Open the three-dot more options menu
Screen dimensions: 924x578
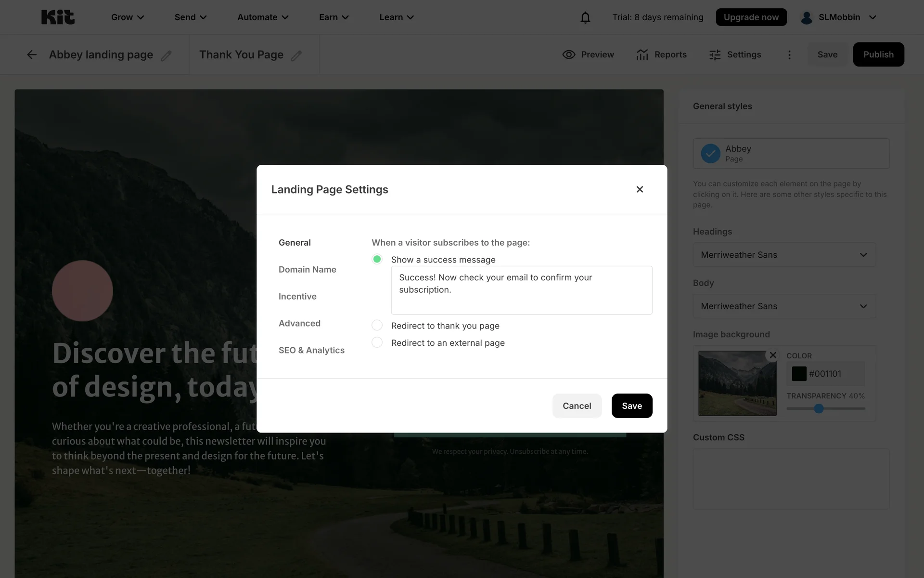pos(789,55)
